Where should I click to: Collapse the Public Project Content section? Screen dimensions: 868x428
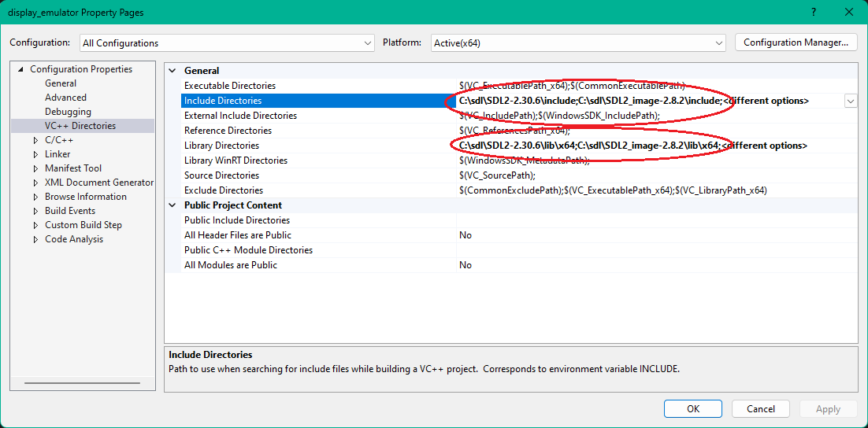[x=172, y=205]
